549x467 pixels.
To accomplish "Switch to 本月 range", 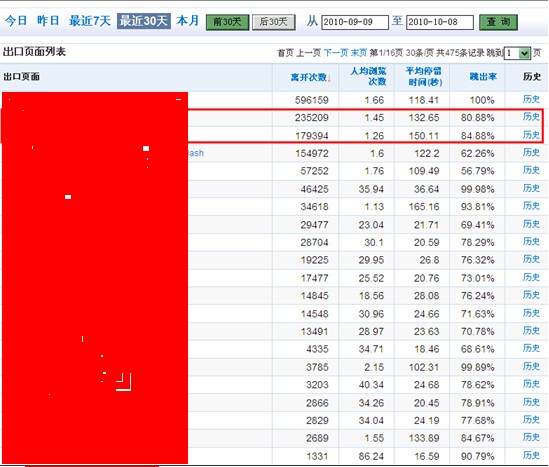I will pos(188,21).
